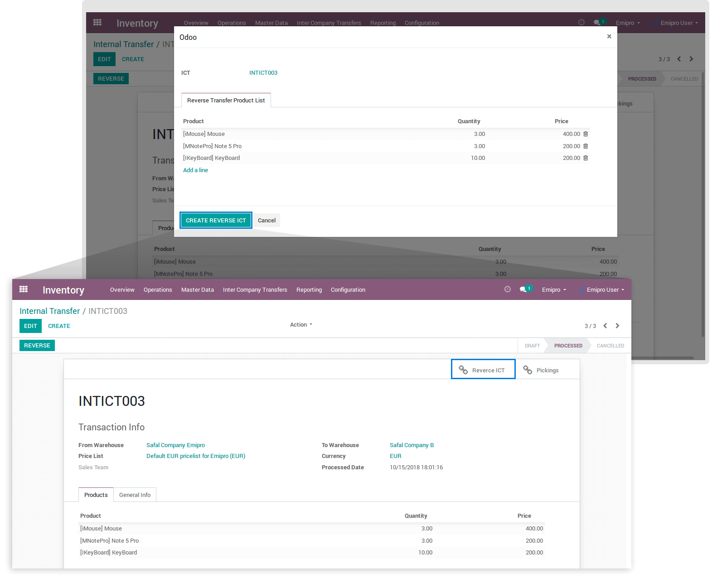Click the clock activities icon in navbar
This screenshot has width=722, height=588.
click(508, 289)
